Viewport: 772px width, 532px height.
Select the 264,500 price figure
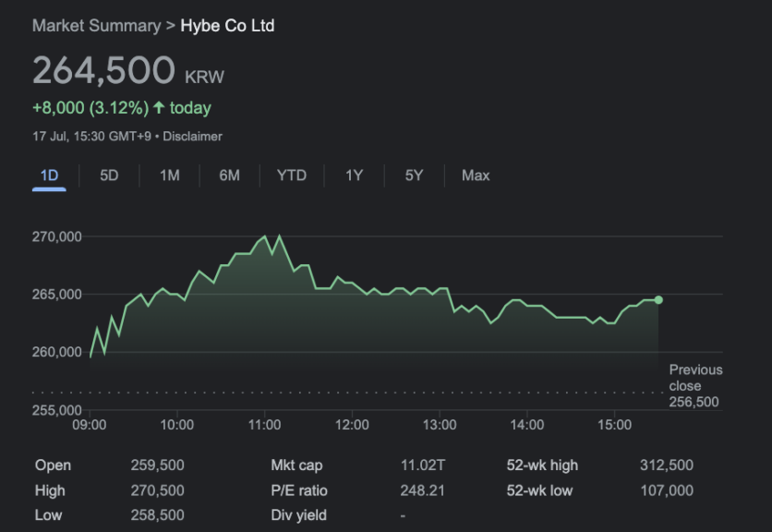[103, 70]
